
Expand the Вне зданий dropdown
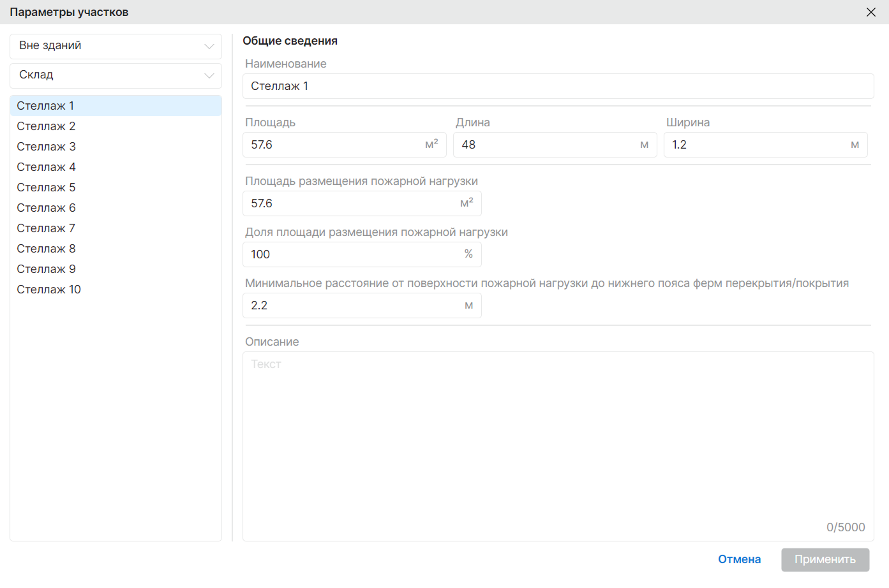[116, 46]
